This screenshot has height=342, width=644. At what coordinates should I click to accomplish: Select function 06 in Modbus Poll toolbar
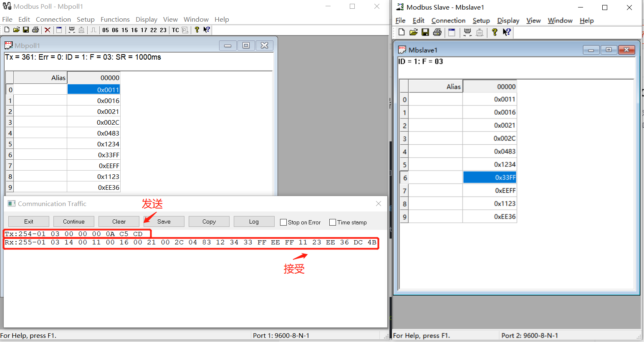click(x=115, y=30)
